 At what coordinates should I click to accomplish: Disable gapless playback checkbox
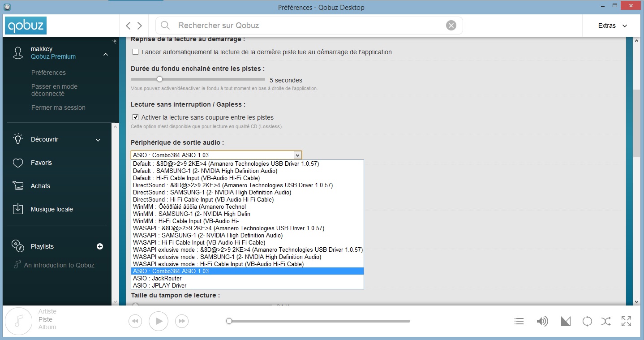tap(135, 117)
